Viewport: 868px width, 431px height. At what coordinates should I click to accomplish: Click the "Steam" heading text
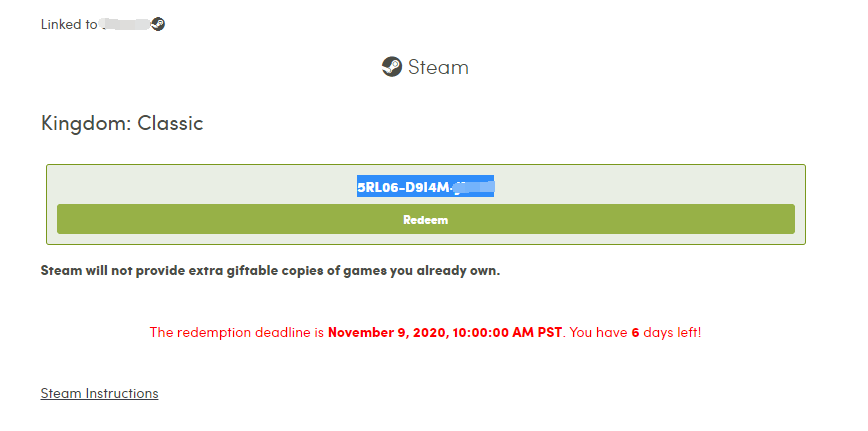[x=438, y=67]
